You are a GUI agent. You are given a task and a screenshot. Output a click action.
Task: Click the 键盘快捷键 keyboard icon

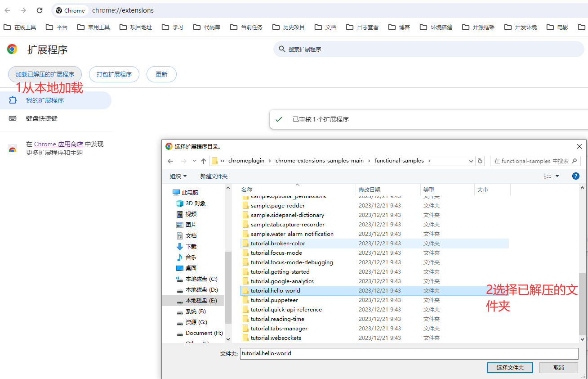13,118
